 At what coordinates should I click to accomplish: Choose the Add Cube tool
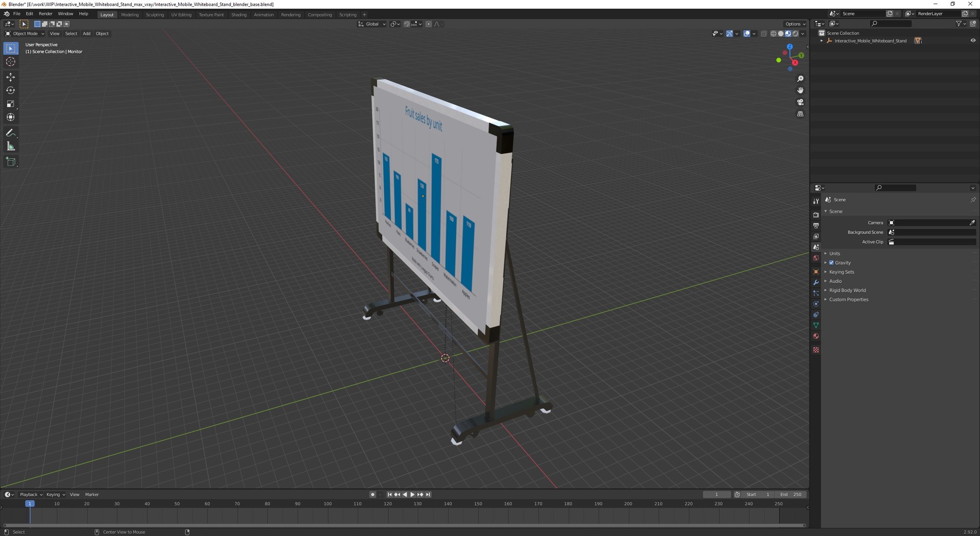click(x=11, y=162)
